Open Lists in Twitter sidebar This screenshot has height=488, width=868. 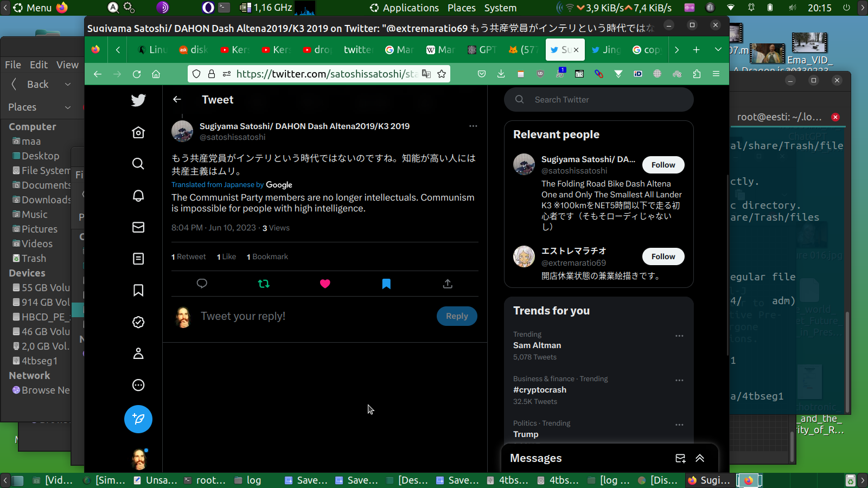pyautogui.click(x=138, y=259)
